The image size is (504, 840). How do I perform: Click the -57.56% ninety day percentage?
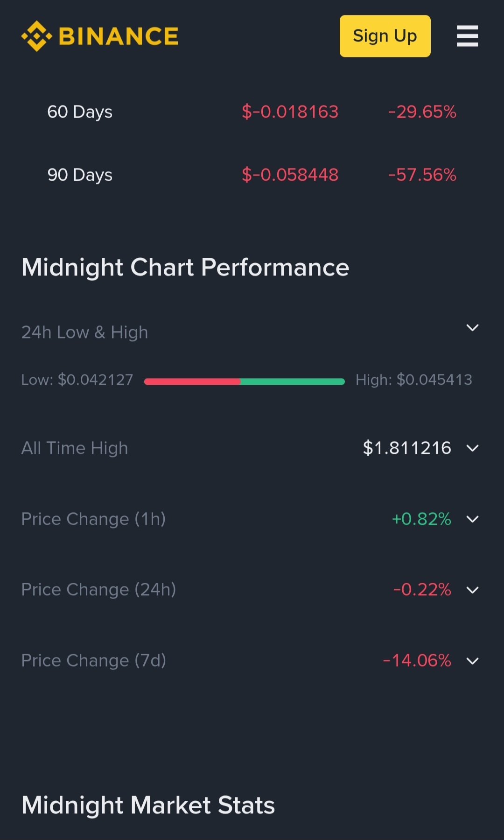[x=422, y=175]
